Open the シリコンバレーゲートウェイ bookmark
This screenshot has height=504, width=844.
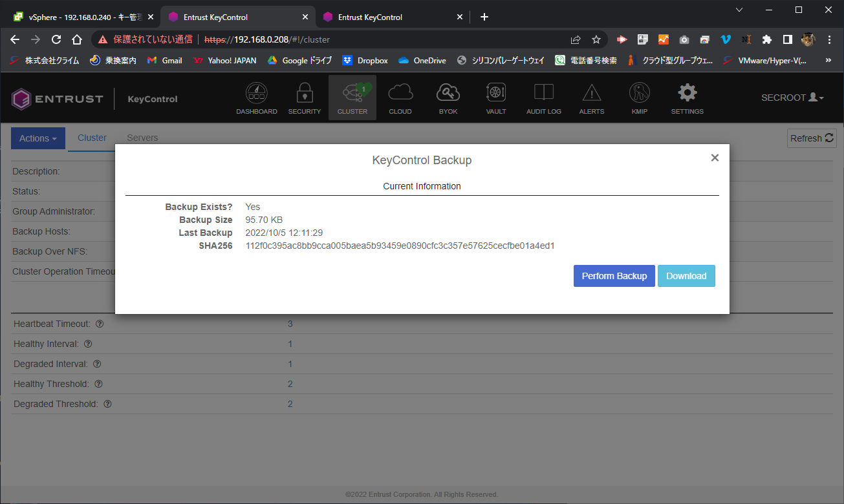coord(501,60)
